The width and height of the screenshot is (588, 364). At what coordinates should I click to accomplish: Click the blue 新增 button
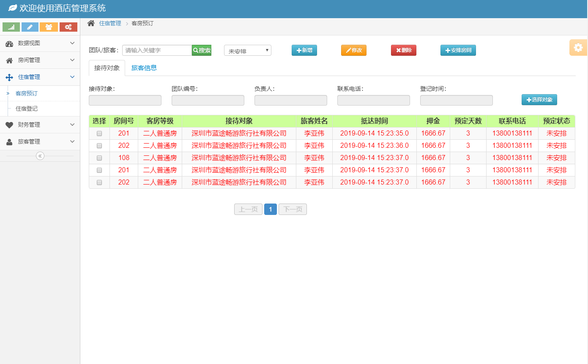[304, 50]
